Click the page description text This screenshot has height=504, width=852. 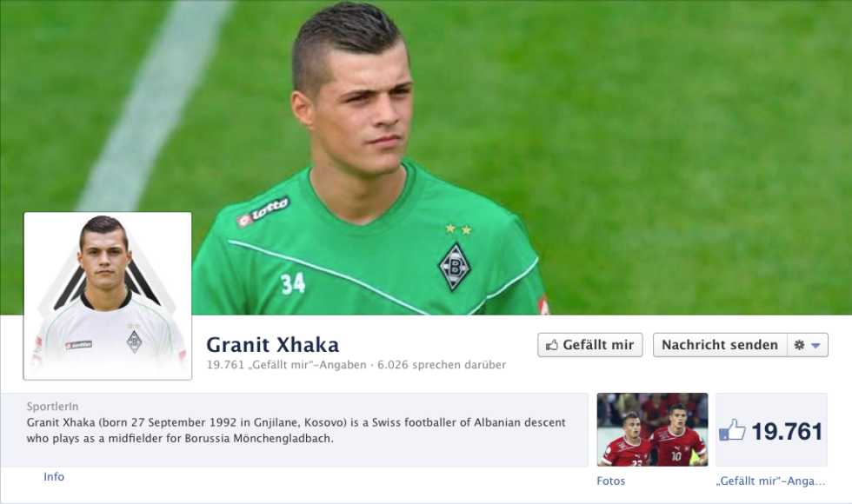click(x=296, y=430)
